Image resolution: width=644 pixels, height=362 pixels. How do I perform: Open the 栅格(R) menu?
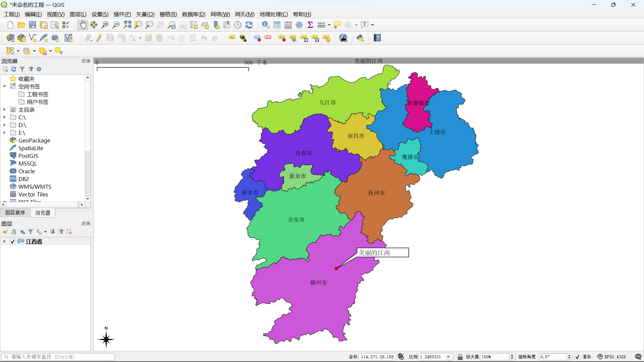coord(168,14)
